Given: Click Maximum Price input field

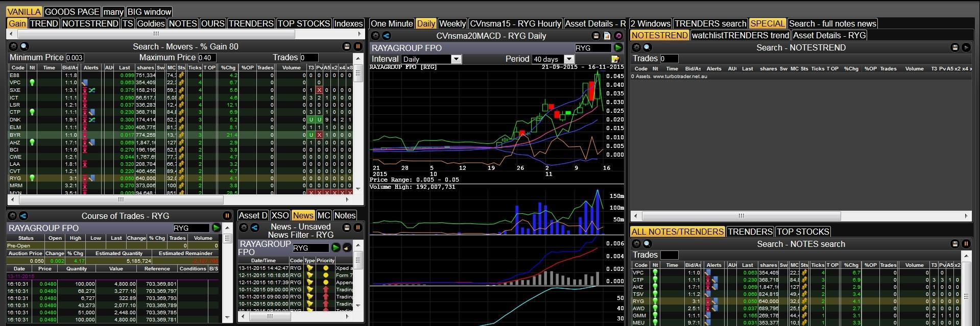Looking at the screenshot, I should point(207,58).
